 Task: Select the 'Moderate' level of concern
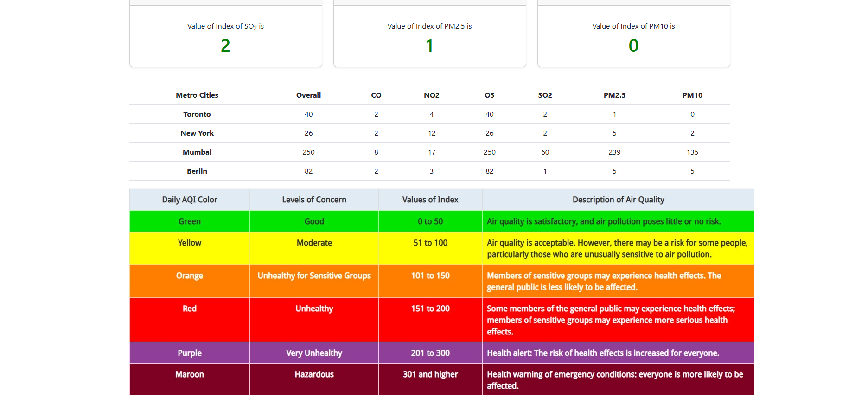point(314,248)
